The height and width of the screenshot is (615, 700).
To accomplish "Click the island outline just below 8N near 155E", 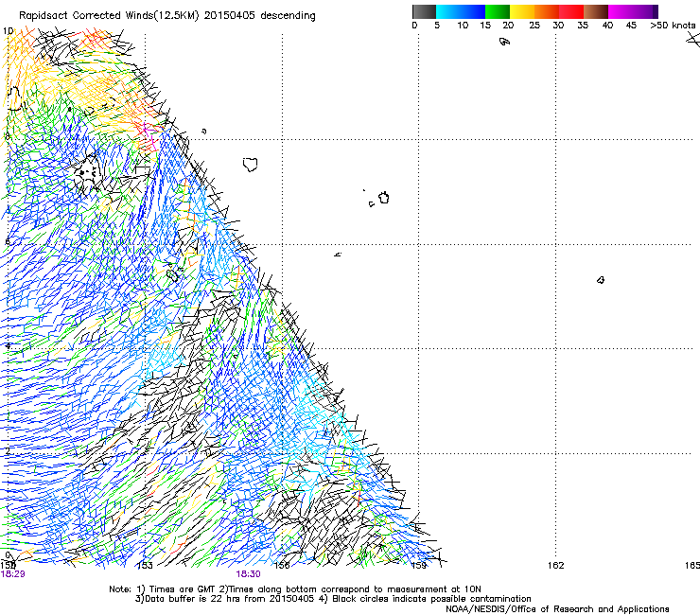I will [x=251, y=165].
